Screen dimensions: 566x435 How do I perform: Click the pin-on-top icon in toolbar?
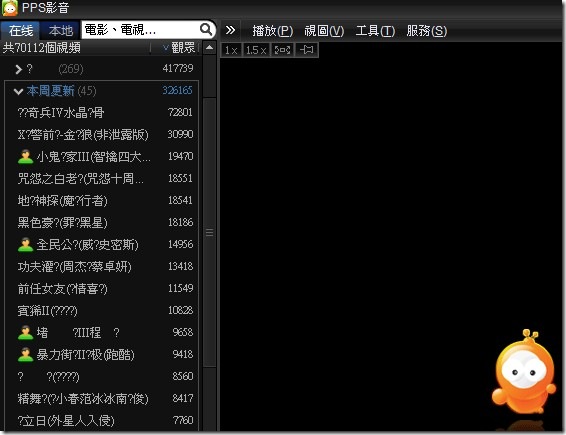[306, 50]
